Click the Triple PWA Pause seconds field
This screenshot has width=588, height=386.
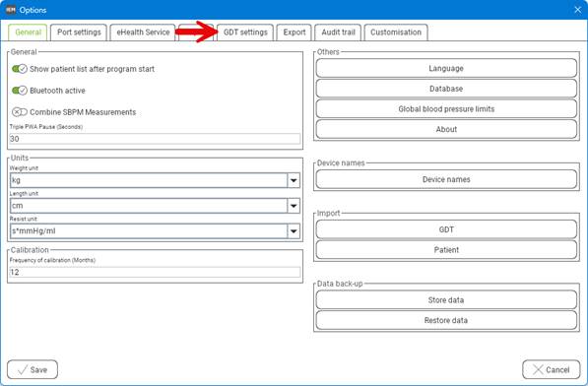pyautogui.click(x=155, y=139)
